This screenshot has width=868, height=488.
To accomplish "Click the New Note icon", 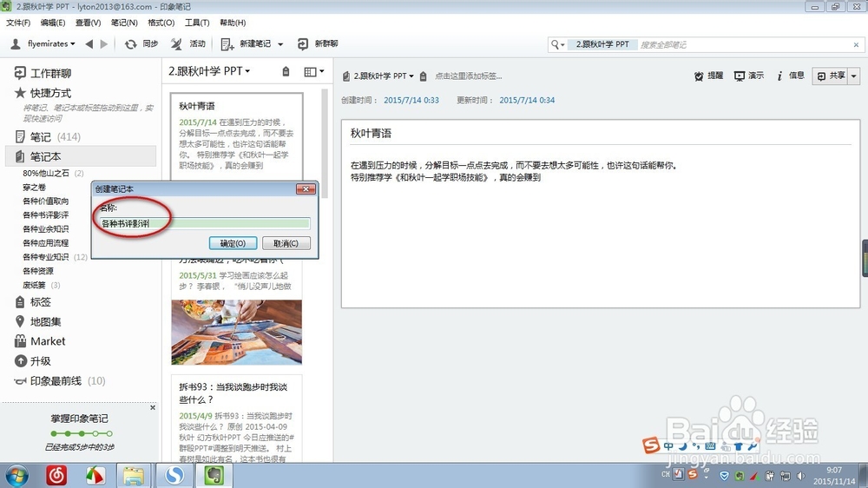I will point(226,43).
